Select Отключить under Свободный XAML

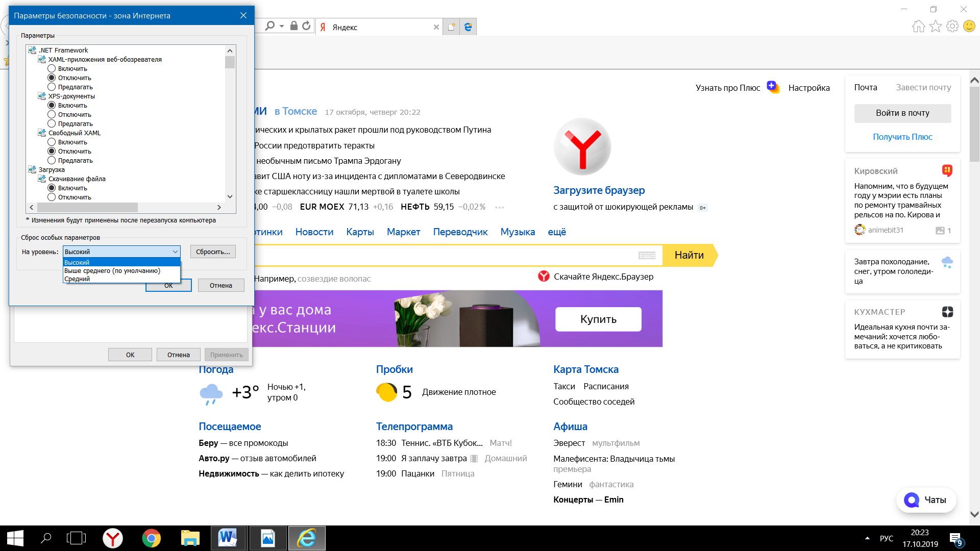click(52, 151)
